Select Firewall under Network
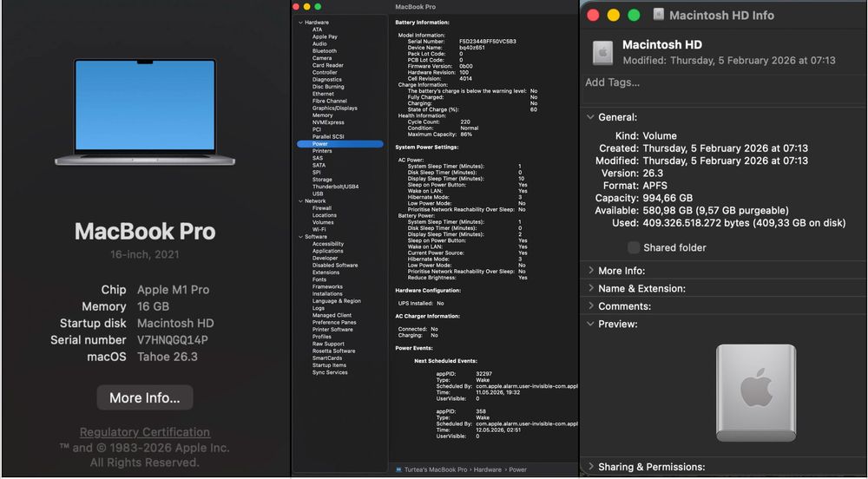868x479 pixels. (x=322, y=208)
